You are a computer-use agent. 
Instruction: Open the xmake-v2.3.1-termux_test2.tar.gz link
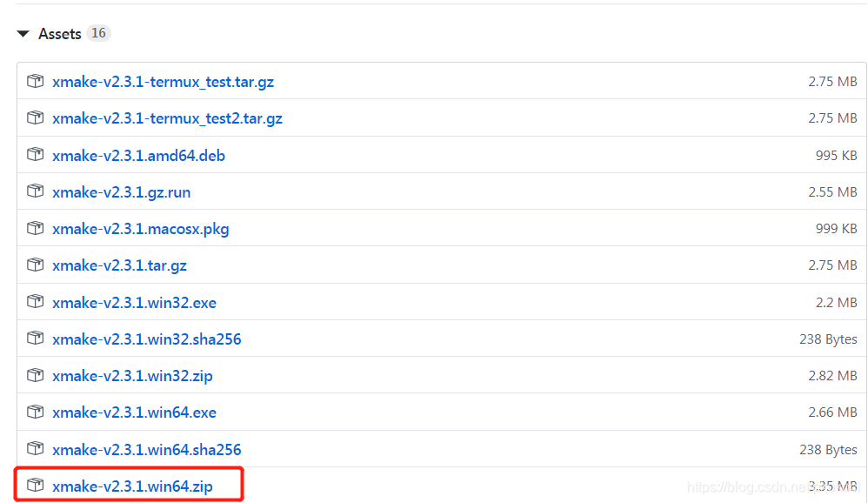click(x=167, y=118)
